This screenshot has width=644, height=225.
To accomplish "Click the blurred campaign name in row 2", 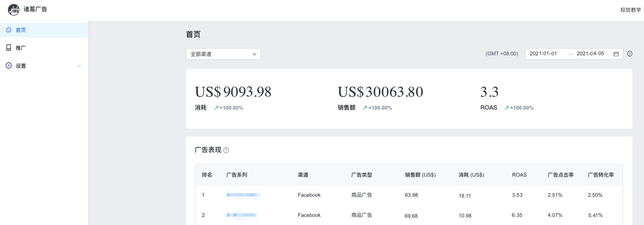I will [x=242, y=215].
